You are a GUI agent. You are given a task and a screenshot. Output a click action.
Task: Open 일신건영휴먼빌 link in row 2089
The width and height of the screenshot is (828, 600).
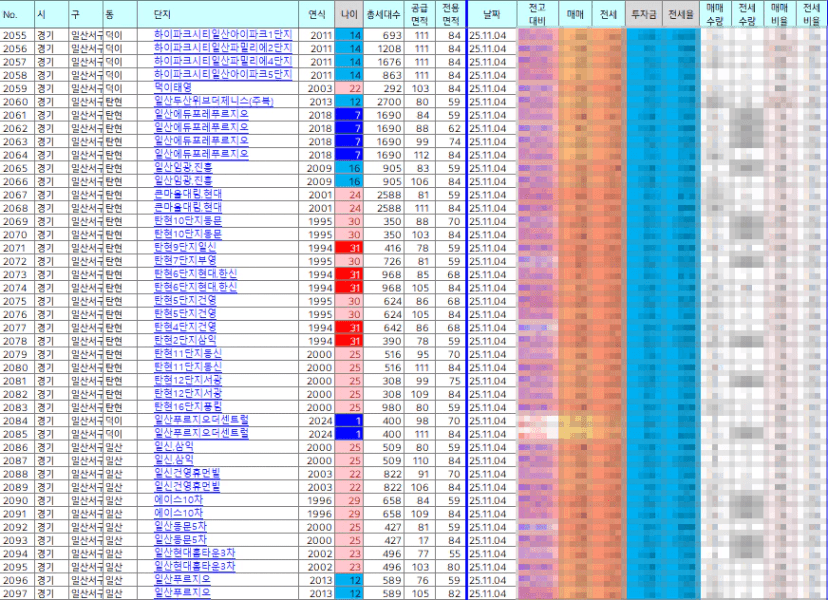pyautogui.click(x=187, y=486)
